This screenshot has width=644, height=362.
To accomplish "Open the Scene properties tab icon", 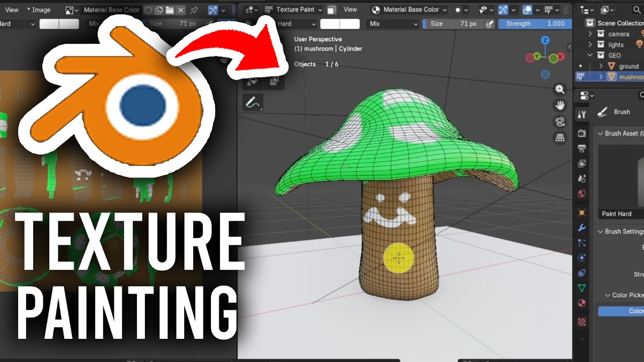I will (x=582, y=178).
